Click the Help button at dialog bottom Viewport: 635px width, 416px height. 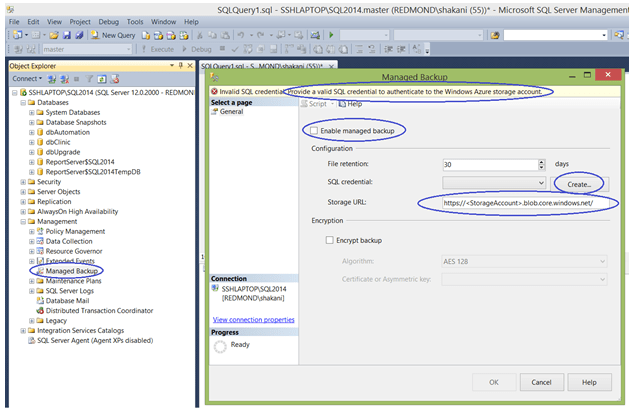589,382
